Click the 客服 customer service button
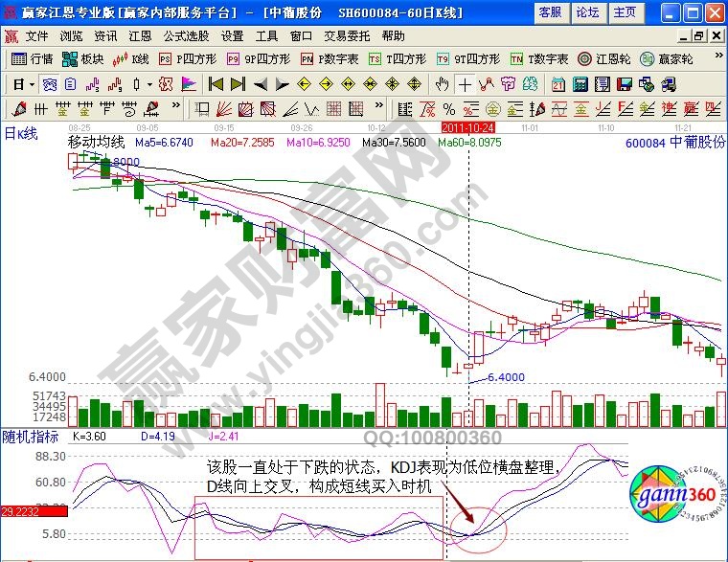Viewport: 728px width, 562px height. [550, 11]
